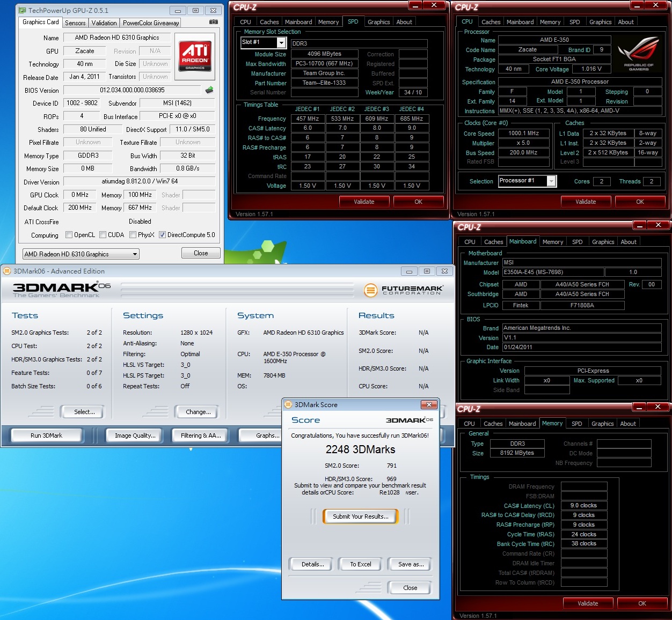
Task: Open Filtering & AA... settings
Action: 201,436
